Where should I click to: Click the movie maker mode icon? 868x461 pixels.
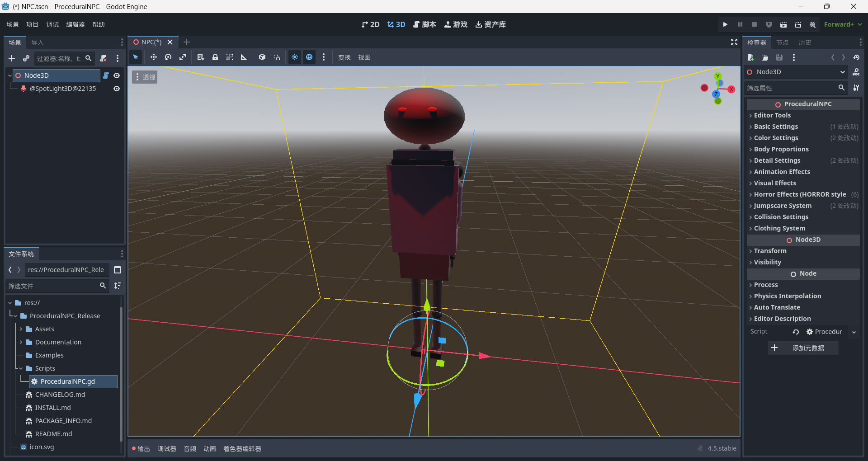point(812,24)
